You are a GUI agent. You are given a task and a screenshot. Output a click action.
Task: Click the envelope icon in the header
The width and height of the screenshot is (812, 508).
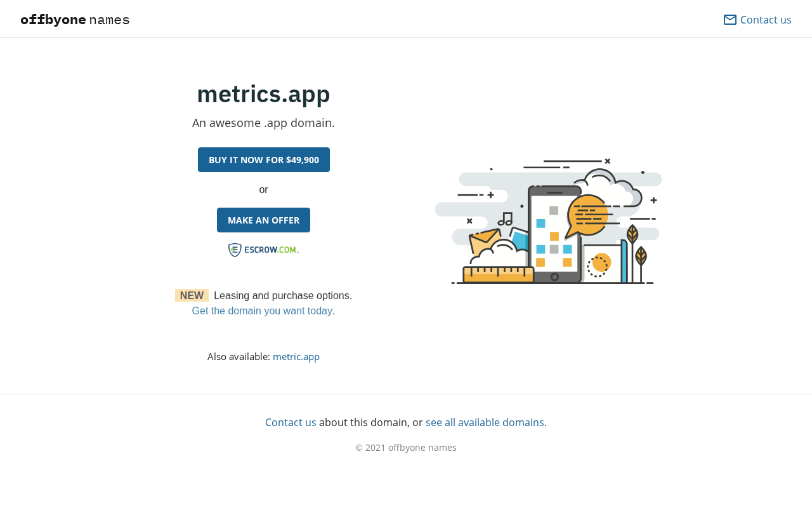click(x=730, y=20)
